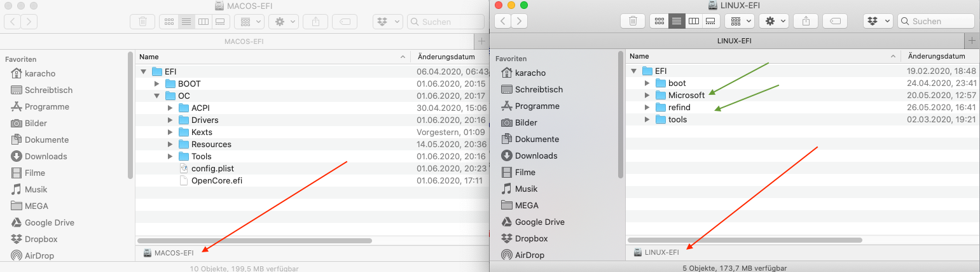The image size is (980, 272).
Task: Select the config.plist file
Action: pos(213,168)
